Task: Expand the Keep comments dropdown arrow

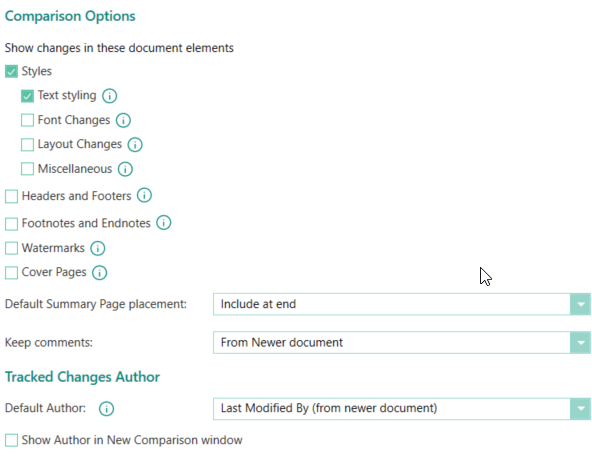Action: [580, 343]
